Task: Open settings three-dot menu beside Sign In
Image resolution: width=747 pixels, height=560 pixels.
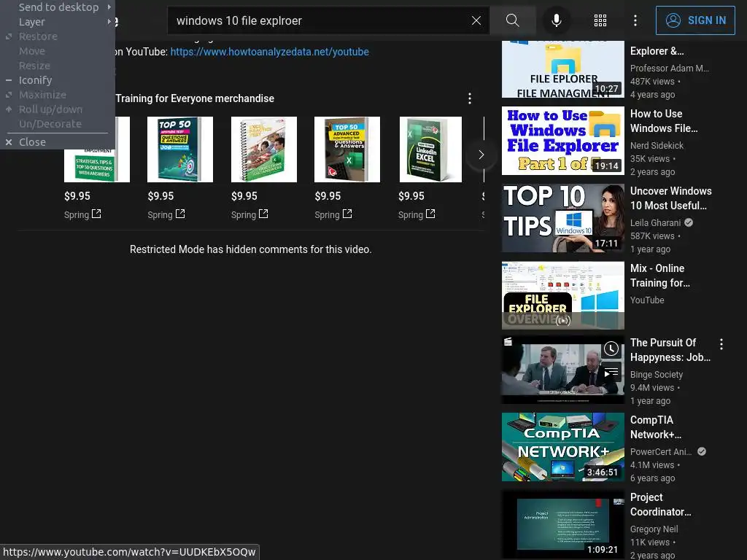Action: click(635, 20)
